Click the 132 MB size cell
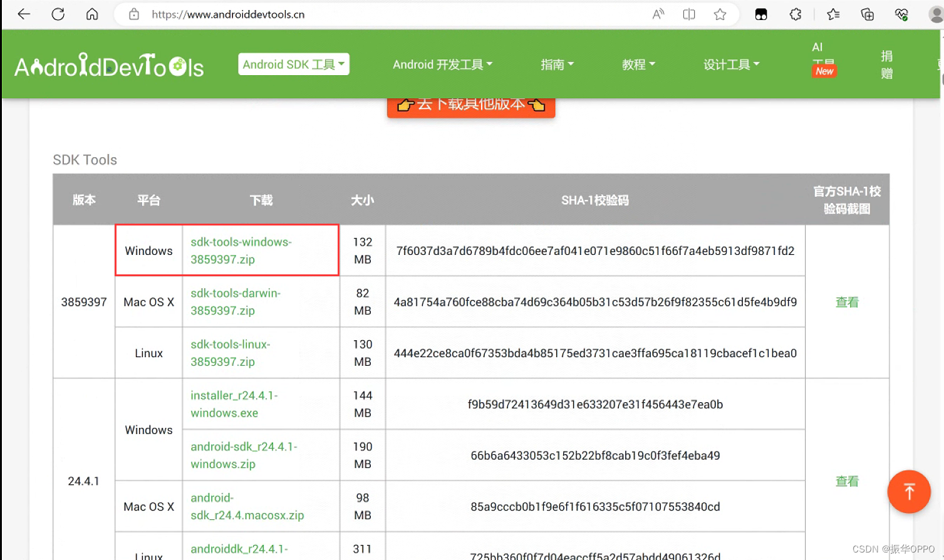This screenshot has width=944, height=560. pyautogui.click(x=363, y=251)
